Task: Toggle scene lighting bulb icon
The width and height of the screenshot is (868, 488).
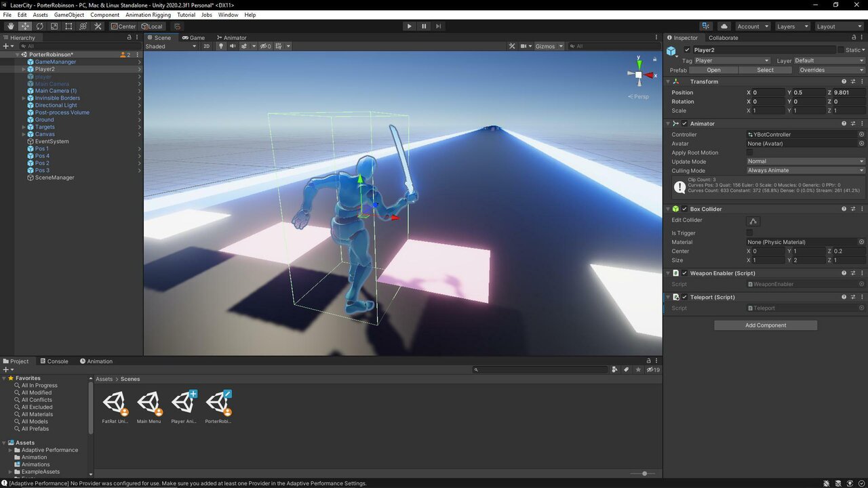Action: [220, 46]
